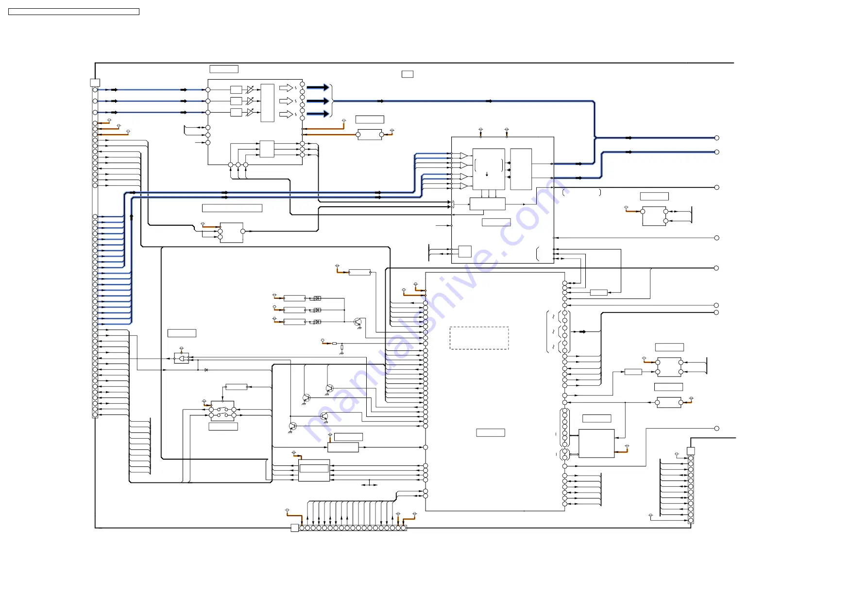Click the square tag atop the lower-right pin column
This screenshot has width=868, height=613.
click(x=691, y=451)
